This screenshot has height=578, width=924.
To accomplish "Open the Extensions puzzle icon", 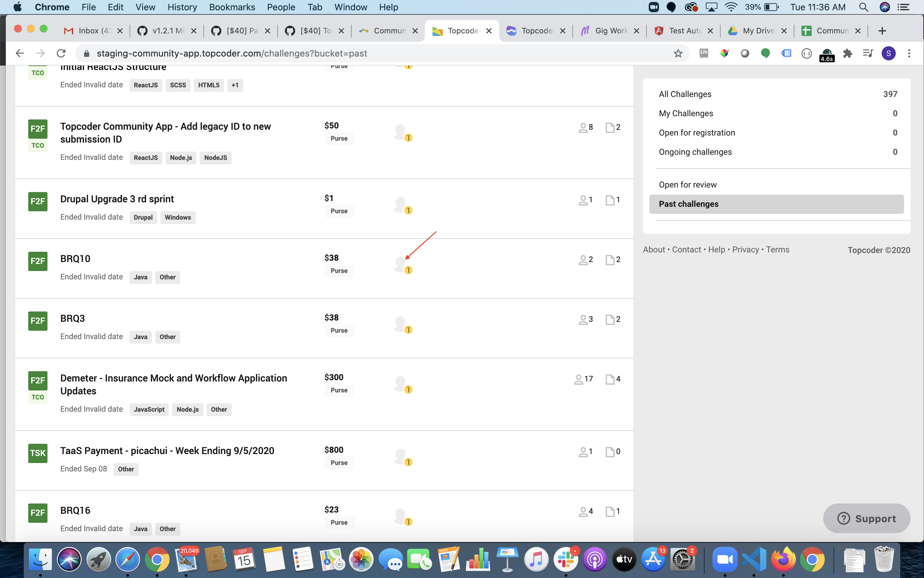I will pyautogui.click(x=848, y=53).
